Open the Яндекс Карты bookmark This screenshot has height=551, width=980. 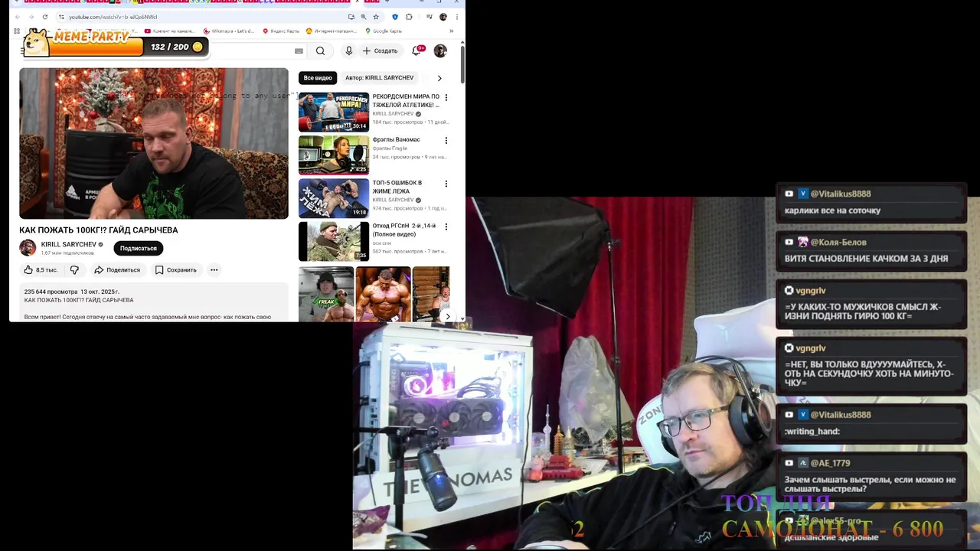[281, 31]
